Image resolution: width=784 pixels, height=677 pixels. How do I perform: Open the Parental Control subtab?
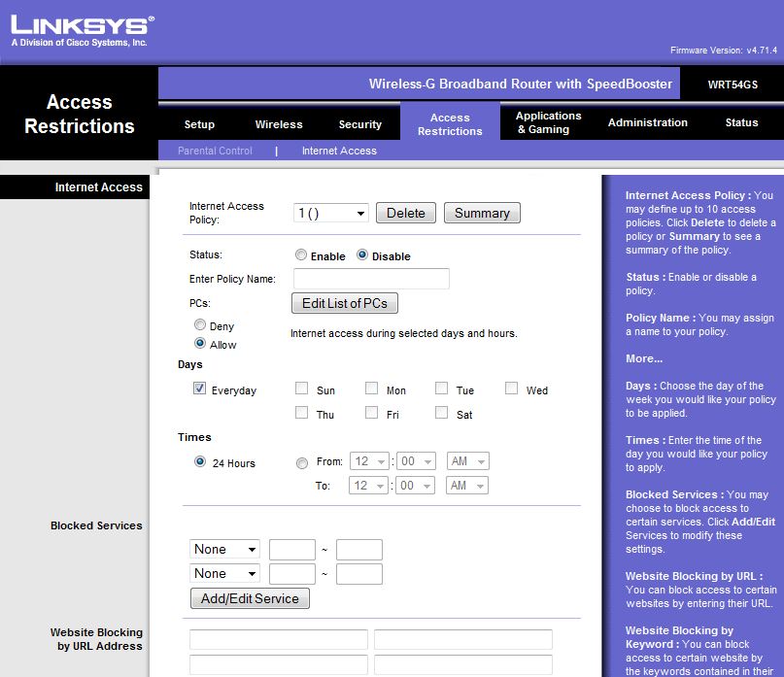[x=215, y=151]
